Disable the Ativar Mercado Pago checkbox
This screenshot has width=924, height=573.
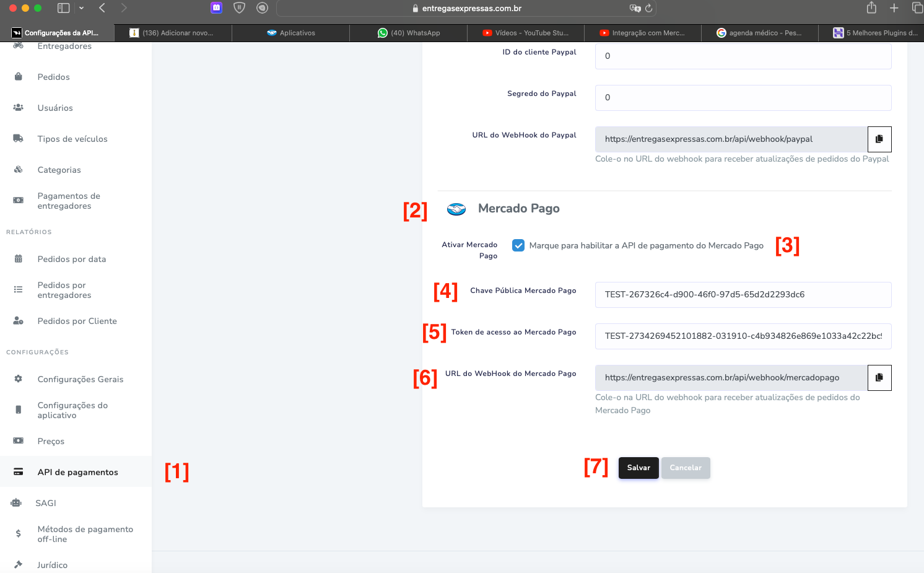(x=518, y=245)
